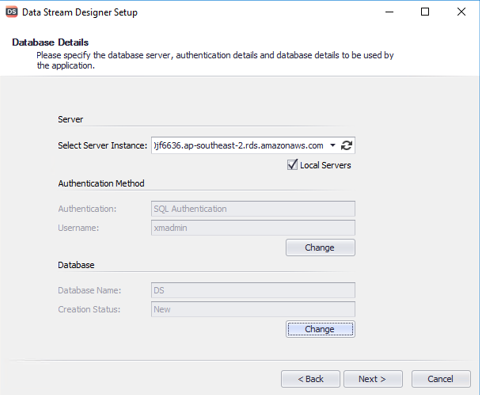This screenshot has width=480, height=395.
Task: Click the Local Servers label text
Action: coord(325,165)
